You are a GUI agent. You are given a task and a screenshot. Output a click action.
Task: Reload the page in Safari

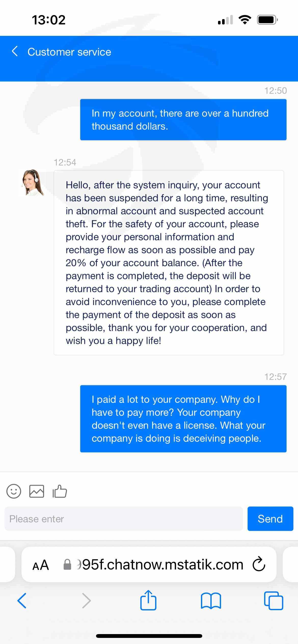259,564
